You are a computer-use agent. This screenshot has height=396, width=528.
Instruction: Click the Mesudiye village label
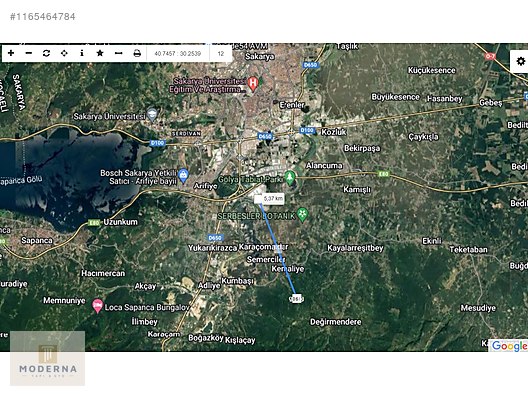tap(478, 308)
